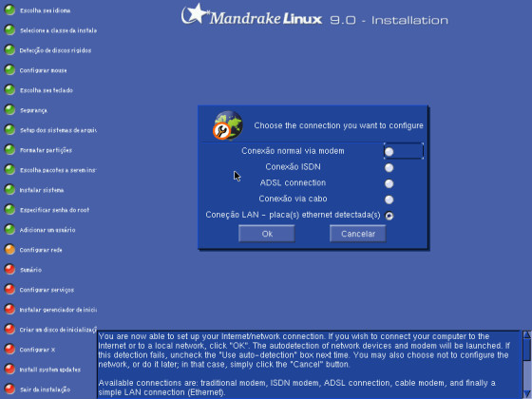This screenshot has width=532, height=399.
Task: Click red bullet for Instalar gerenciador de inicialização
Action: 9,310
